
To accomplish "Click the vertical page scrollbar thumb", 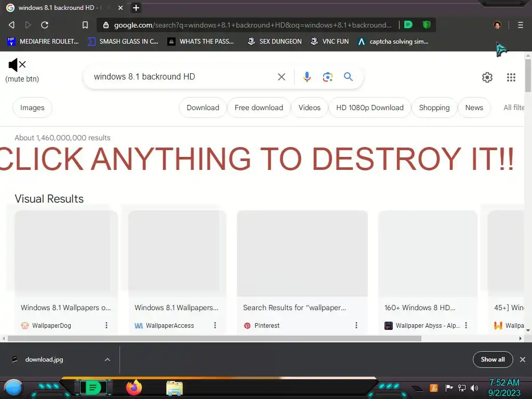I will tap(528, 75).
